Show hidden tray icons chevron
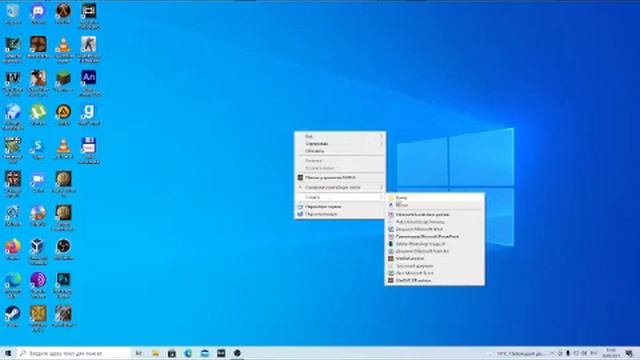The image size is (640, 360). click(x=552, y=353)
